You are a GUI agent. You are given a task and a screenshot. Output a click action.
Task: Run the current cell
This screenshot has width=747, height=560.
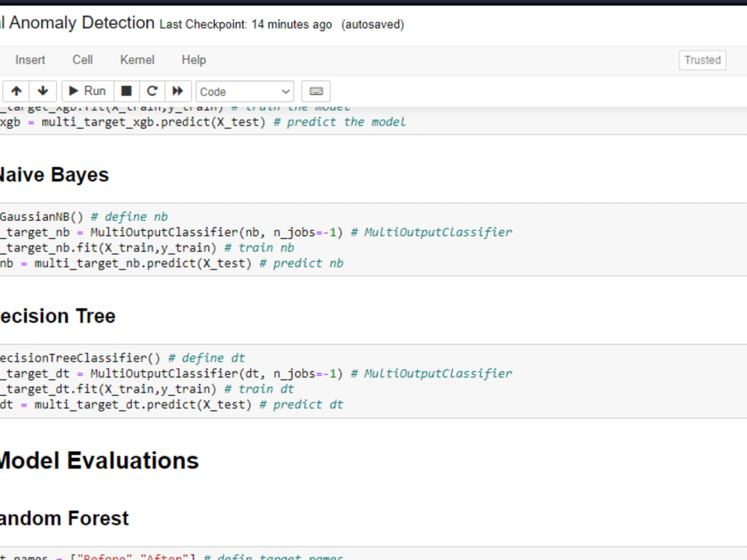87,90
